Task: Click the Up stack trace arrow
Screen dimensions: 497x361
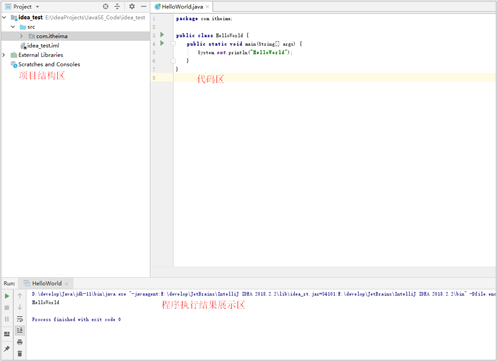Action: tap(20, 296)
